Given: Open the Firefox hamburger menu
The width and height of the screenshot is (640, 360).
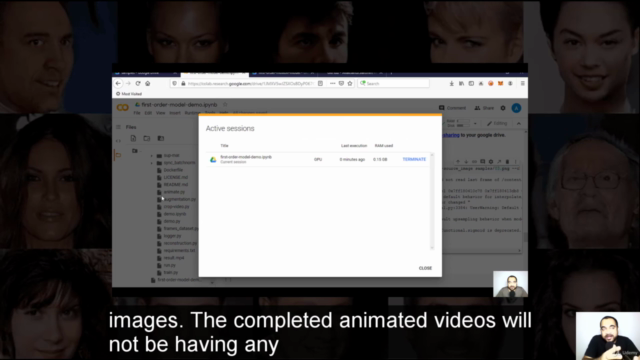Looking at the screenshot, I should [522, 83].
